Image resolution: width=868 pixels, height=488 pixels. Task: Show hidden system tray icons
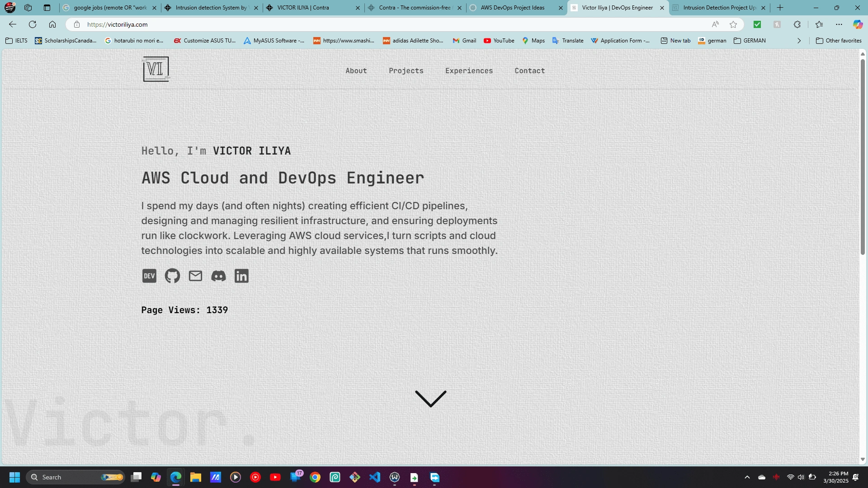(x=747, y=477)
